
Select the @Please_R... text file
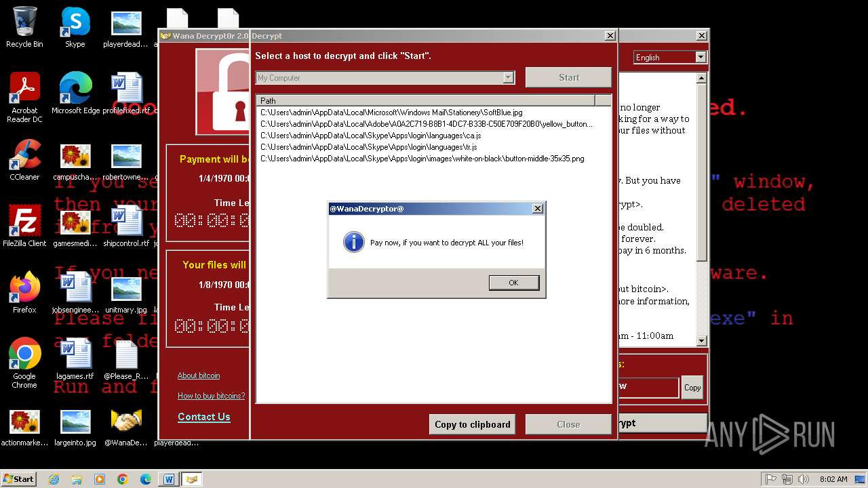pos(126,359)
